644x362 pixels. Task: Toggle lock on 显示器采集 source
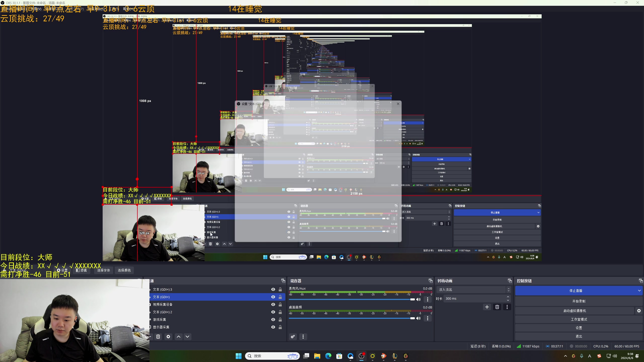(x=280, y=327)
